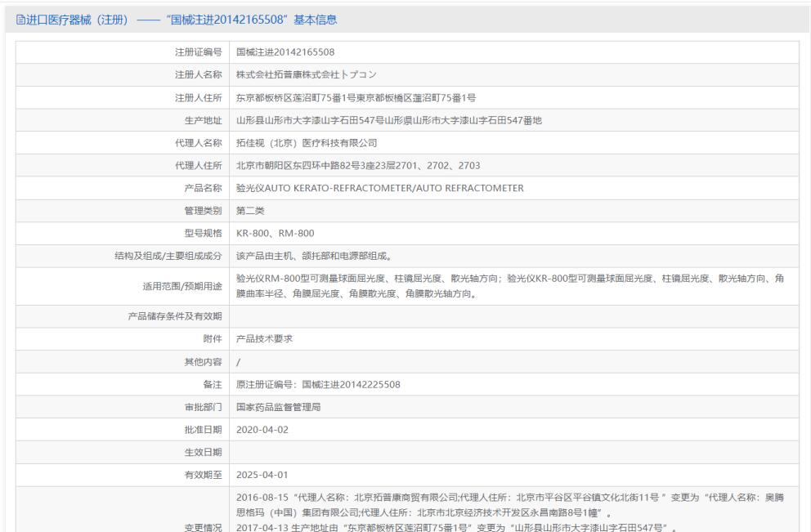The width and height of the screenshot is (811, 532).
Task: Click the header title 进口医疗器械（注册）
Action: pos(77,20)
